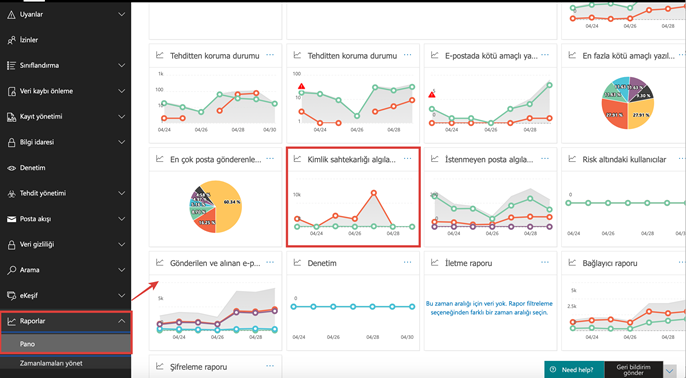Click the Posta akışı envelope icon
The image size is (686, 378).
point(11,219)
